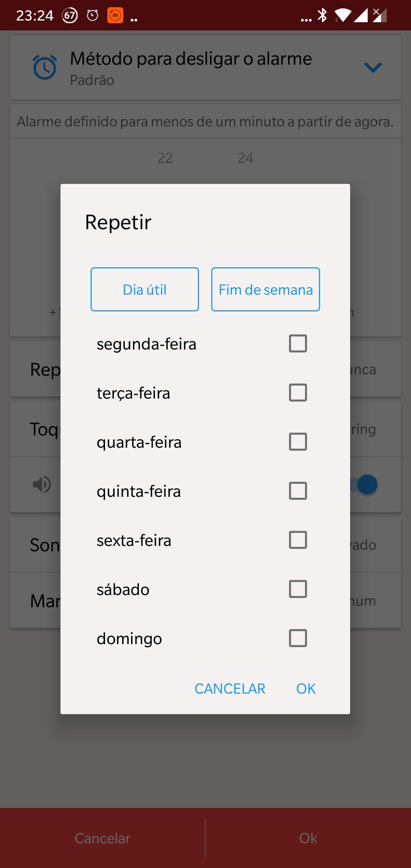Tap Ok in the bottom bar
This screenshot has height=868, width=411.
(308, 838)
